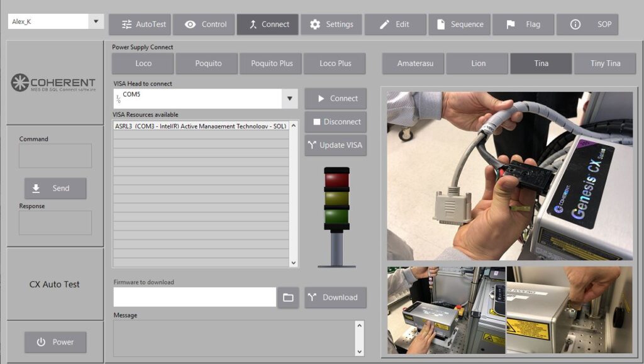Open the Settings tab
Image resolution: width=644 pixels, height=364 pixels.
click(331, 25)
